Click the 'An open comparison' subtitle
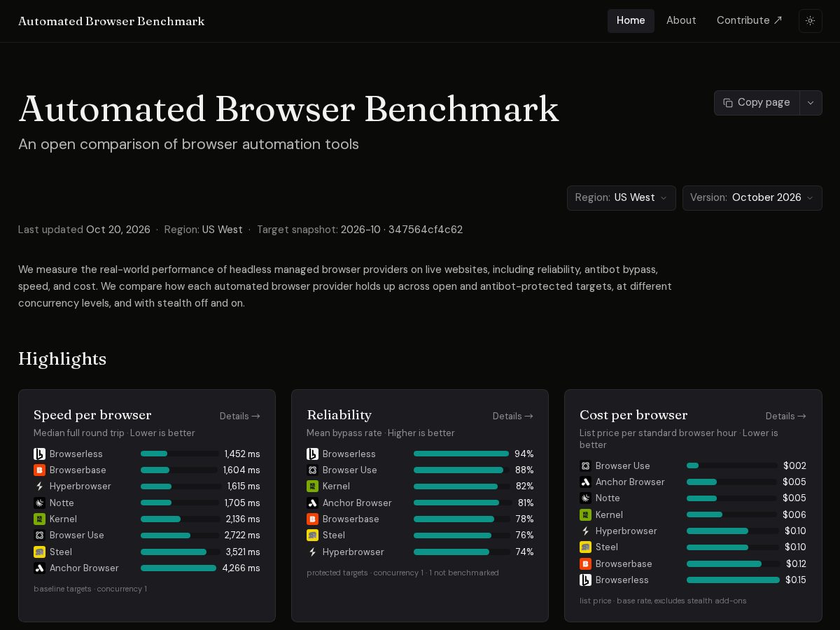The width and height of the screenshot is (840, 630). coord(188,144)
